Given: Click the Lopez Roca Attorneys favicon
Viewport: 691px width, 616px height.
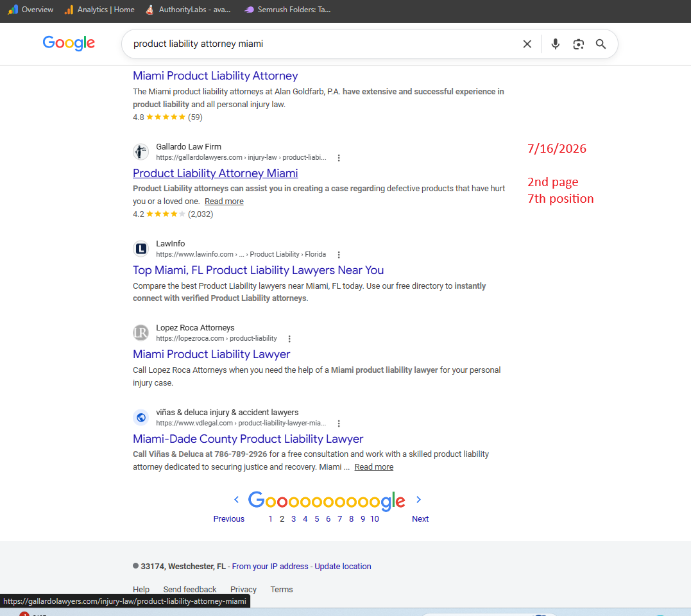Looking at the screenshot, I should point(141,332).
